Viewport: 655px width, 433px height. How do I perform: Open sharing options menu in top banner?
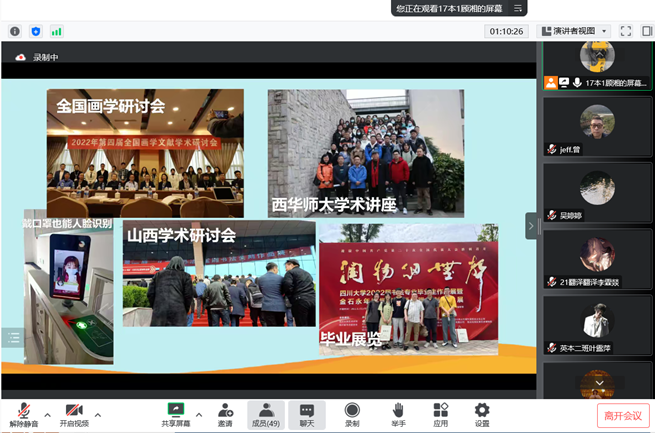518,8
